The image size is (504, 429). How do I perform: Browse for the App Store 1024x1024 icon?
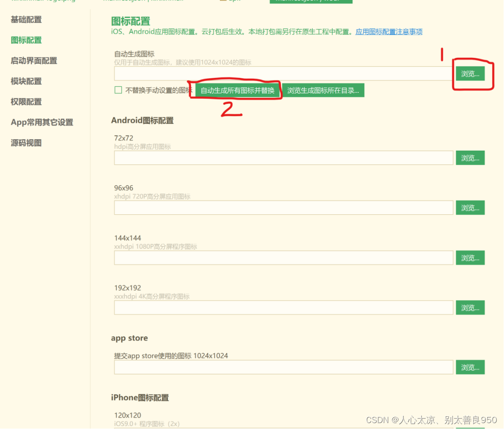470,367
